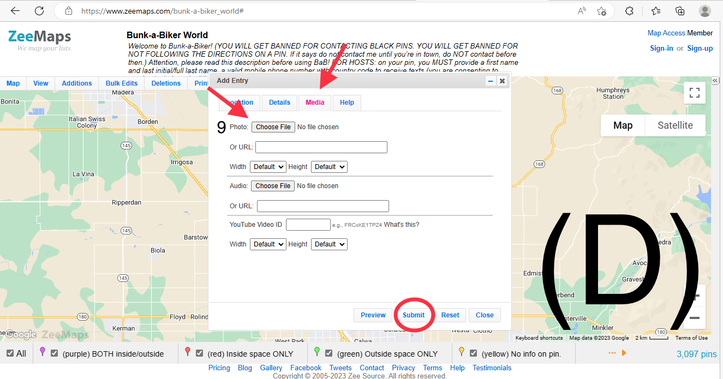The image size is (723, 379).
Task: Click the browser address bar URL
Action: [x=162, y=11]
